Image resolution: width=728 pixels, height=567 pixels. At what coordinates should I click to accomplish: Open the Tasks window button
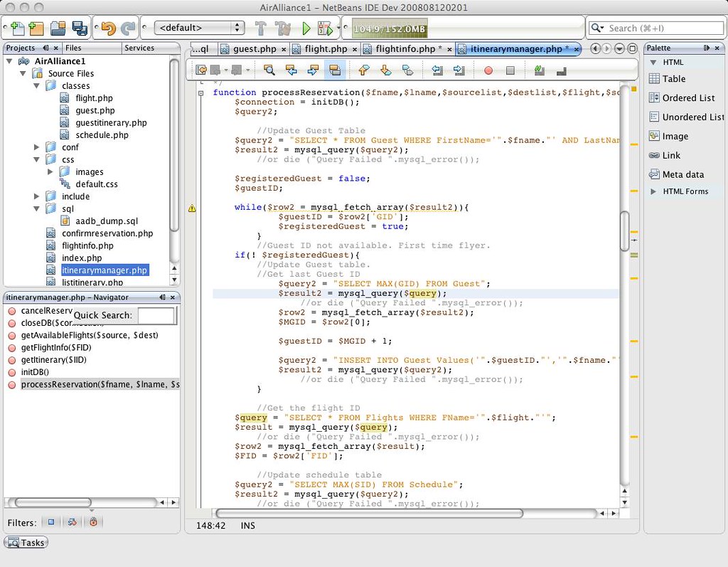point(26,543)
